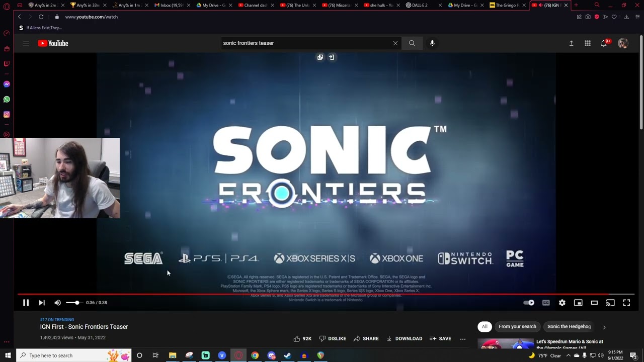644x362 pixels.
Task: Seek on the red video progress bar
Action: point(326,294)
